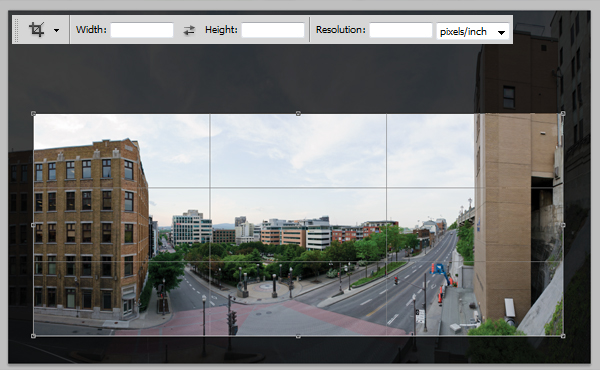
Task: Click the left-middle edge crop handle
Action: [x=33, y=225]
